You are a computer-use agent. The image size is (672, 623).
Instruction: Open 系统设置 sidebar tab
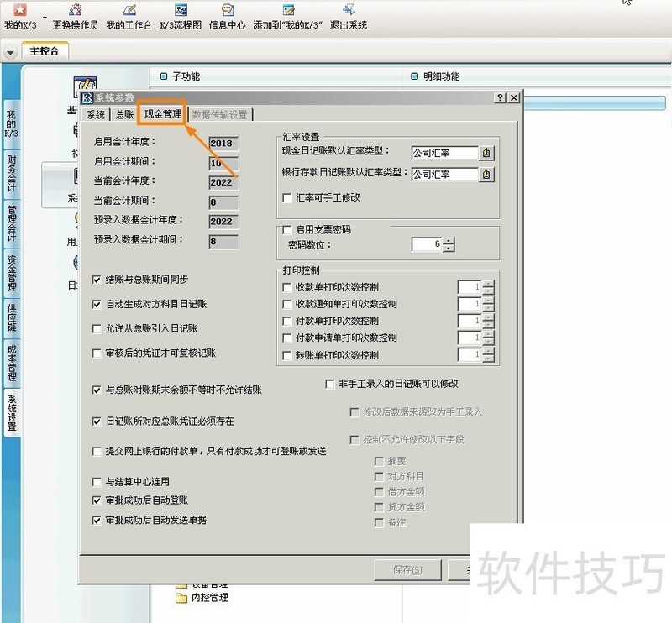12,411
